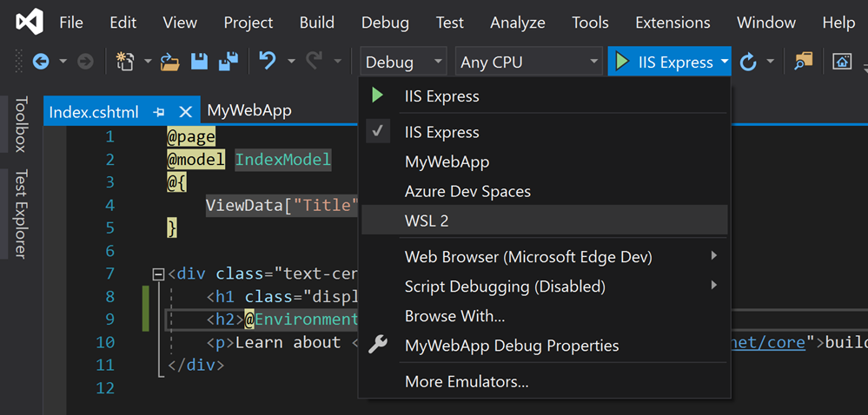868x415 pixels.
Task: Expand the Web Browser submenu arrow
Action: [714, 255]
